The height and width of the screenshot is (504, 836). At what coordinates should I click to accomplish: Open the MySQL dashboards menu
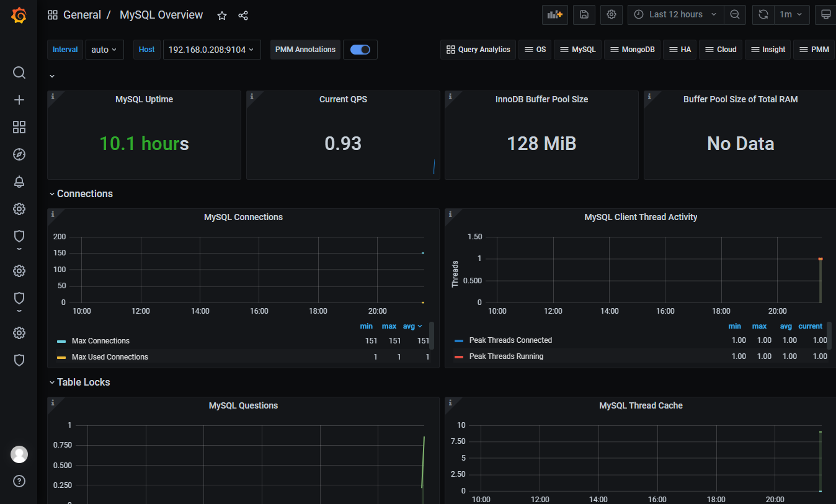coord(577,50)
